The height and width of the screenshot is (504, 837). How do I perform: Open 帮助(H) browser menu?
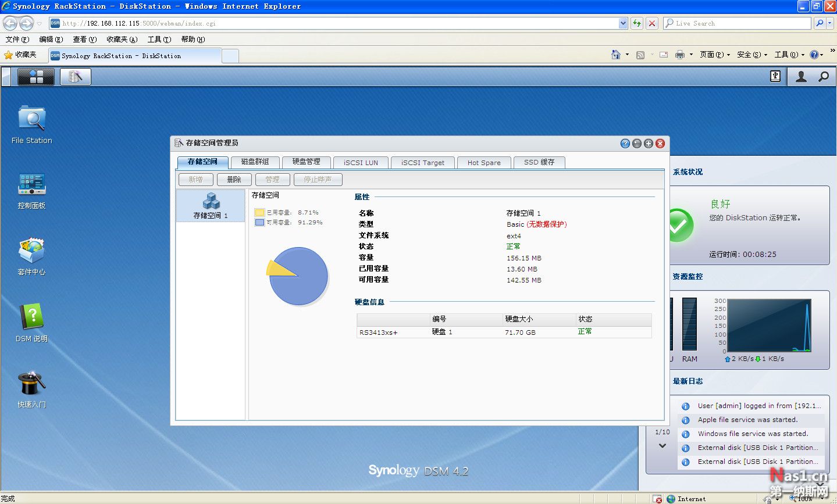[x=193, y=40]
